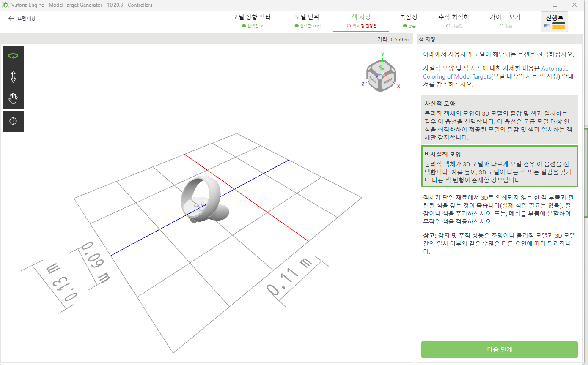
Task: Open the 모델 상향 벡터 tab
Action: pos(252,21)
